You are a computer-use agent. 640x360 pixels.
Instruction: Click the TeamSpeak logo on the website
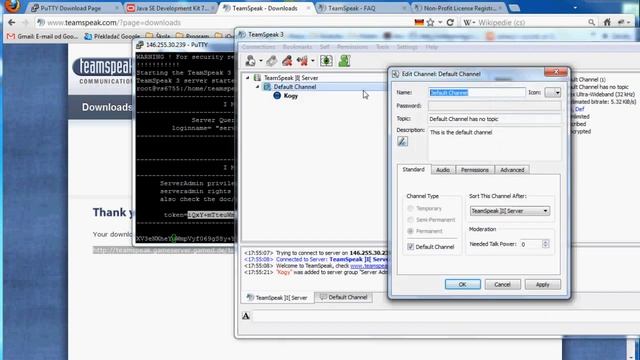[x=102, y=70]
